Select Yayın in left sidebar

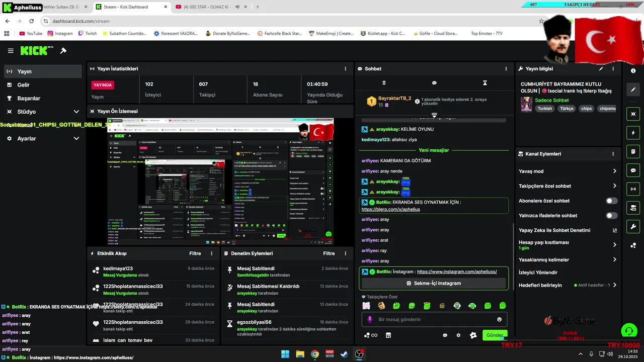[x=43, y=71]
